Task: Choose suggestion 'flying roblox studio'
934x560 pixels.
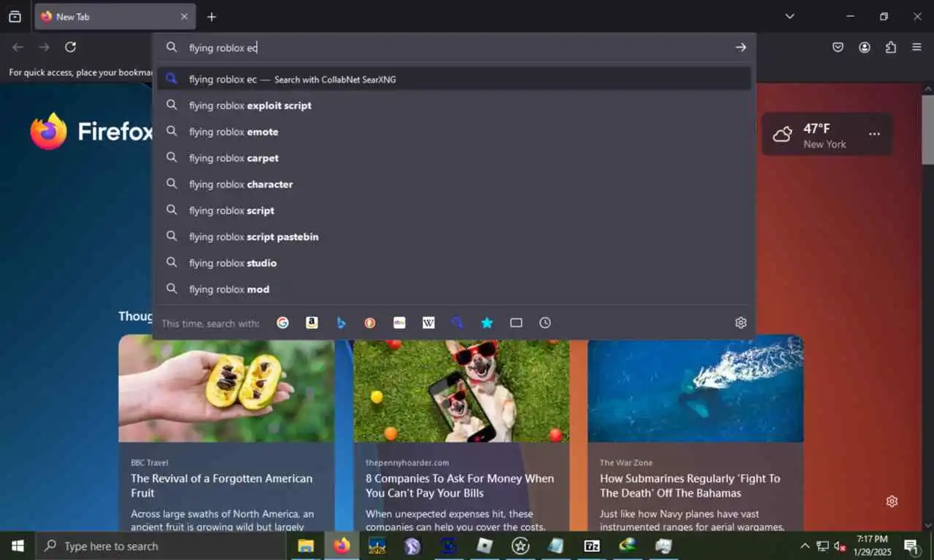Action: [454, 263]
